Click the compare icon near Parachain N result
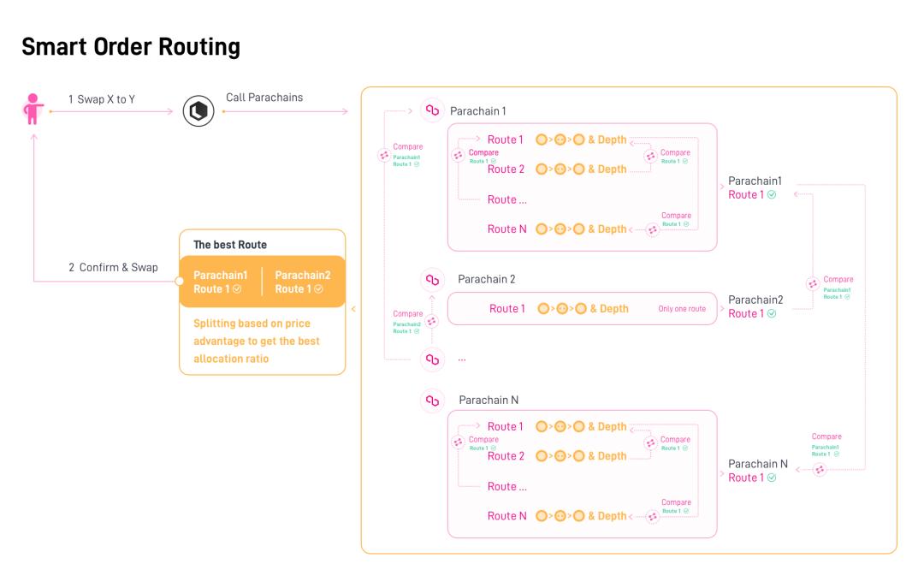The image size is (924, 564). [x=819, y=469]
